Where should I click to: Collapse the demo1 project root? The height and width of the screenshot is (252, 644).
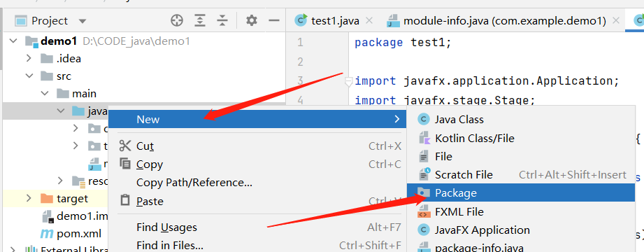point(13,41)
